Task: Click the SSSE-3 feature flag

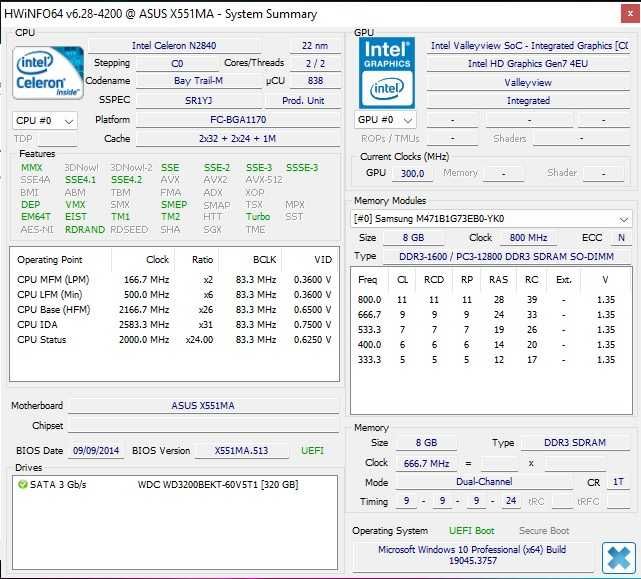Action: pos(302,168)
